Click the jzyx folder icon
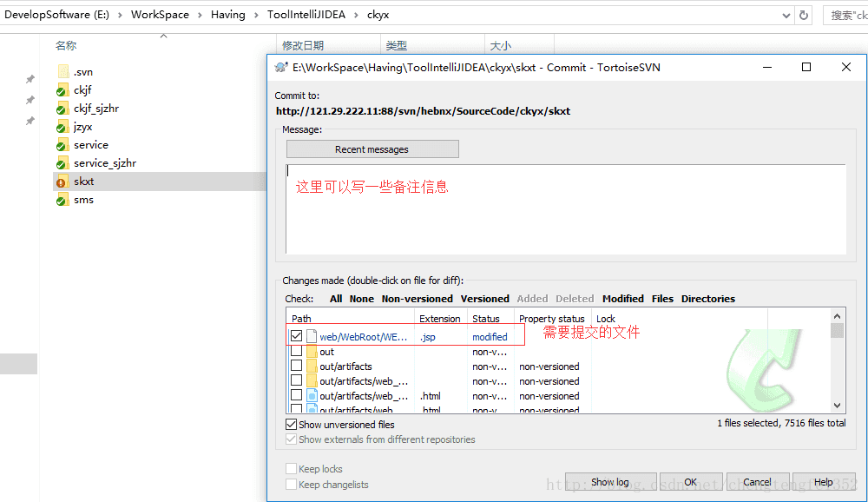This screenshot has height=502, width=868. point(62,127)
